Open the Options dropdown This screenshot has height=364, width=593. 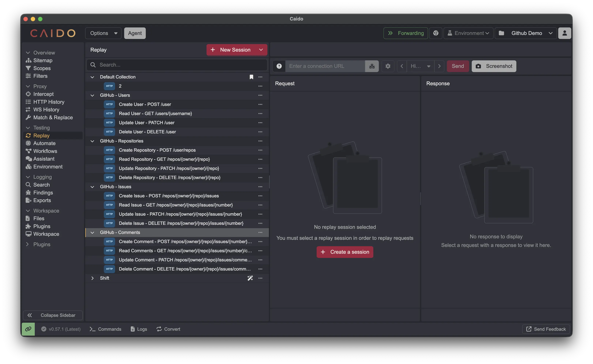click(x=103, y=33)
